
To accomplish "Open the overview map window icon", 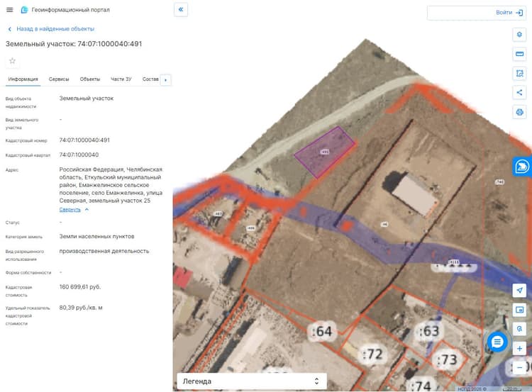I will coord(519,310).
